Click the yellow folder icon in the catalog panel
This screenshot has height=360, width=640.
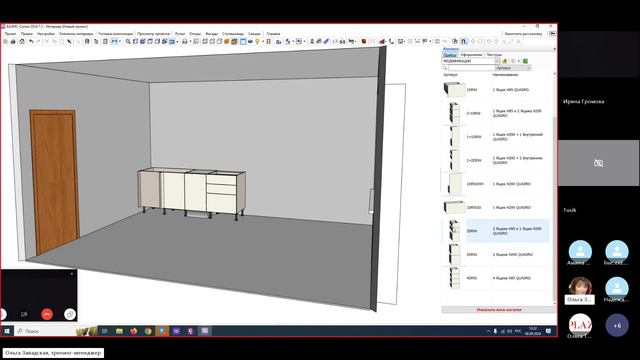point(504,61)
